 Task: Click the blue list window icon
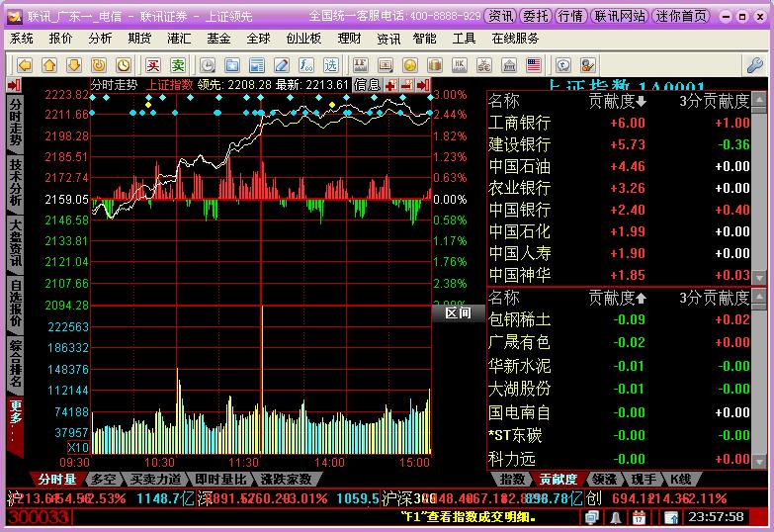[257, 65]
